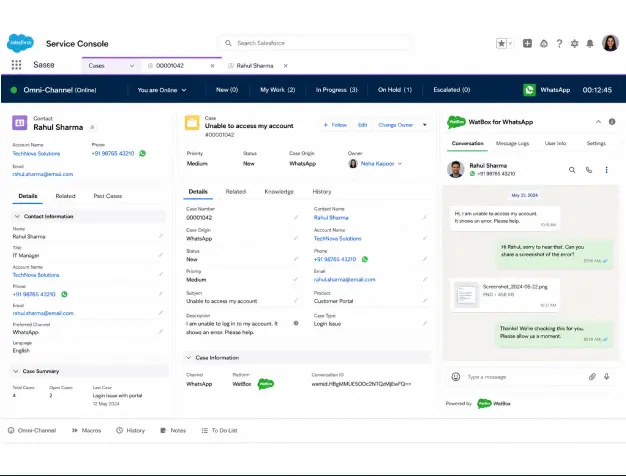This screenshot has height=476, width=626.
Task: Open the case History tab
Action: (322, 192)
